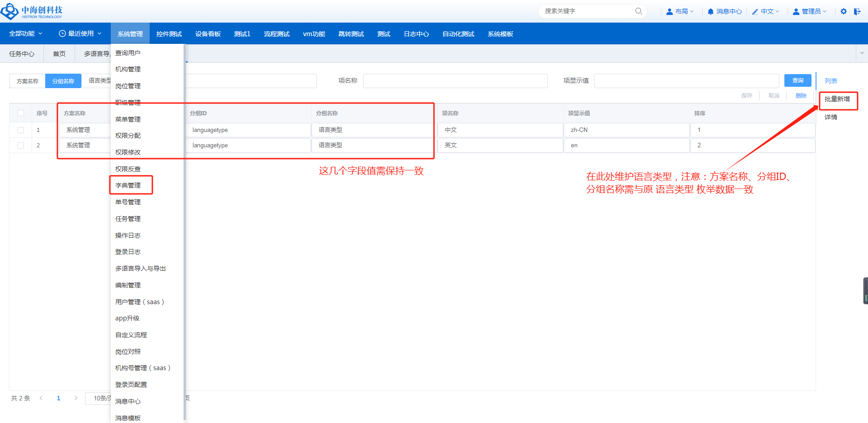Switch to the 首页 tab
This screenshot has width=868, height=423.
pyautogui.click(x=59, y=54)
